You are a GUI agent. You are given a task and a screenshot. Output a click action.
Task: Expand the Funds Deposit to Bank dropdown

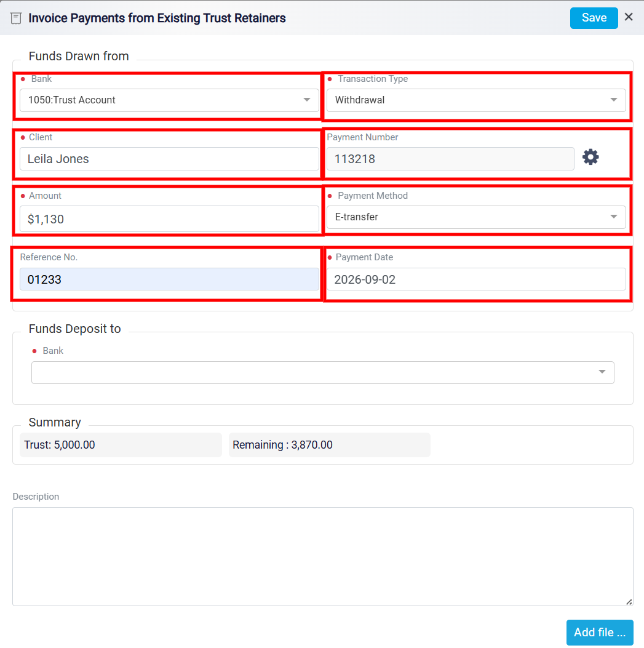(323, 373)
